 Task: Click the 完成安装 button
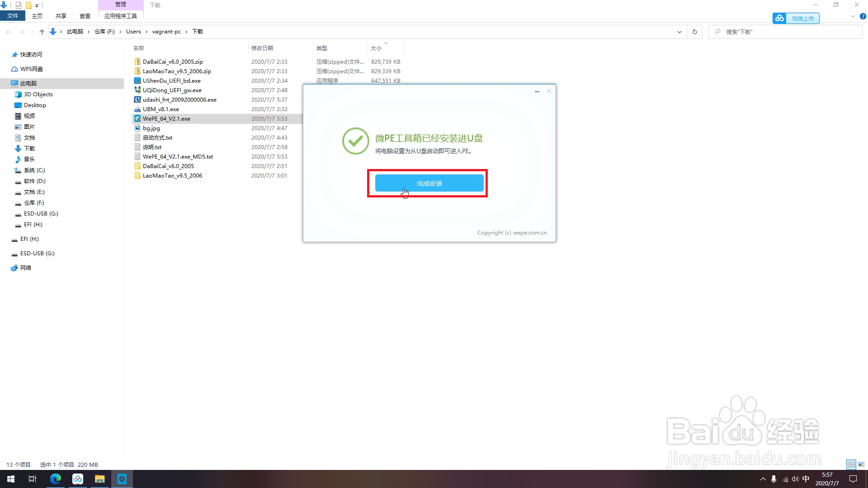click(429, 183)
